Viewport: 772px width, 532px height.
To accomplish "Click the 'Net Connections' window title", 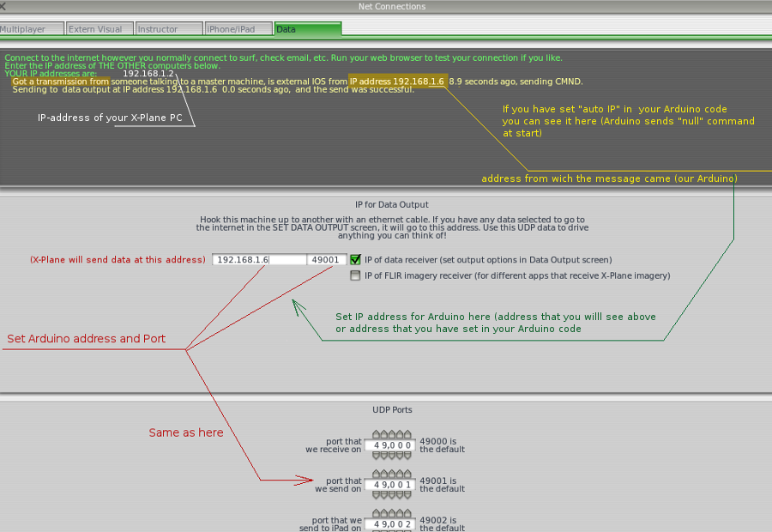I will pos(392,6).
